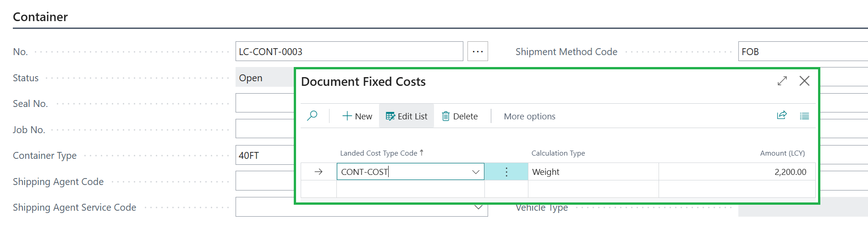Screen dimensions: 868x241
Task: Expand the Document Fixed Costs dialog
Action: pyautogui.click(x=782, y=81)
